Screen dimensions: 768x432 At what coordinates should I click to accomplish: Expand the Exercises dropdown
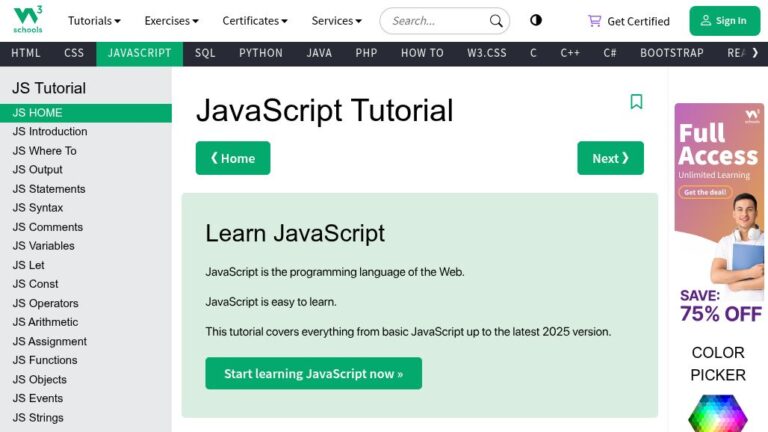click(171, 21)
